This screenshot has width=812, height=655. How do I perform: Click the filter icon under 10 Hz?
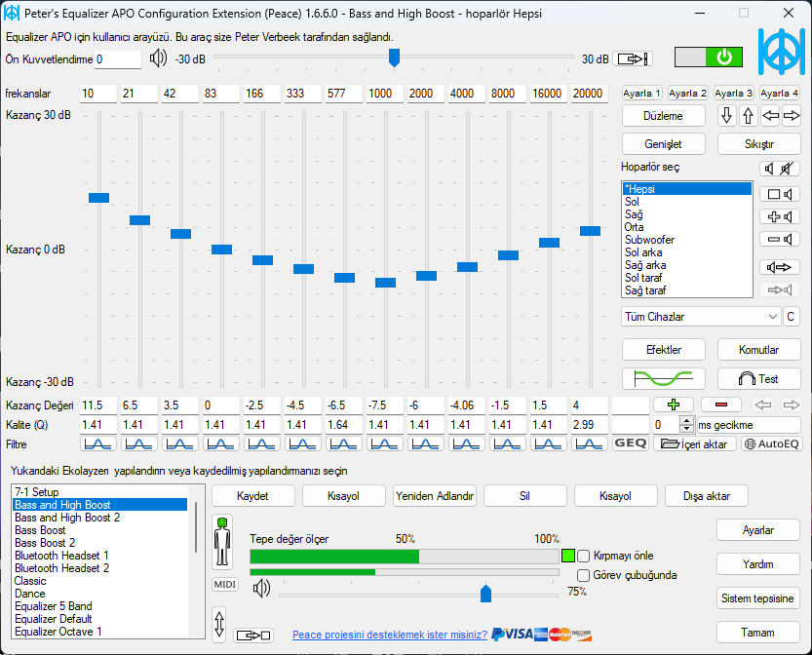tap(98, 443)
